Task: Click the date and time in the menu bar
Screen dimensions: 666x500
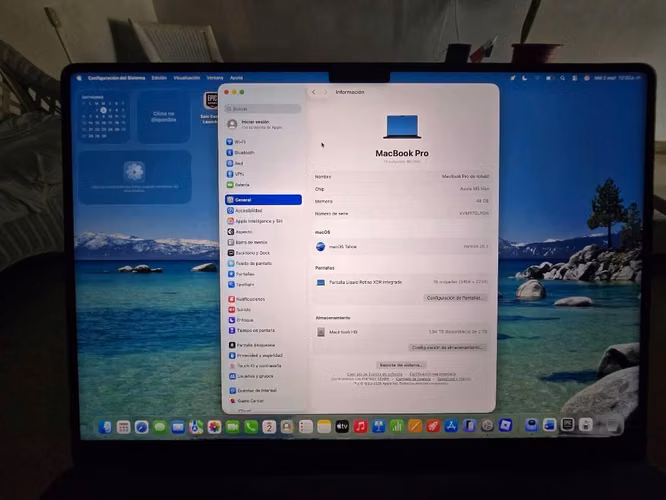Action: coord(617,78)
